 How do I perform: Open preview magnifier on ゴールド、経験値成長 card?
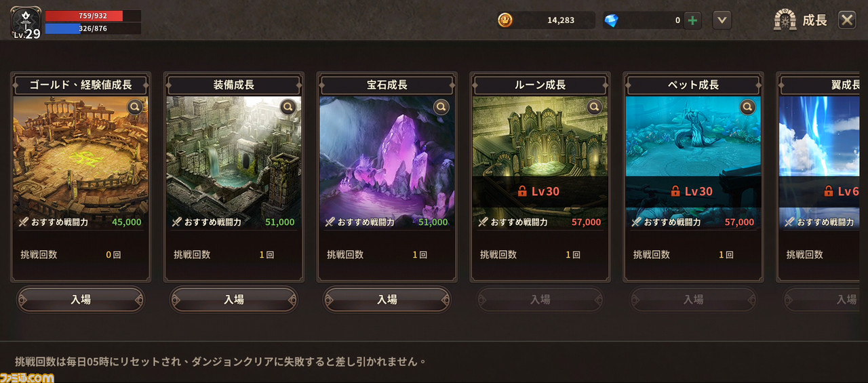(135, 106)
